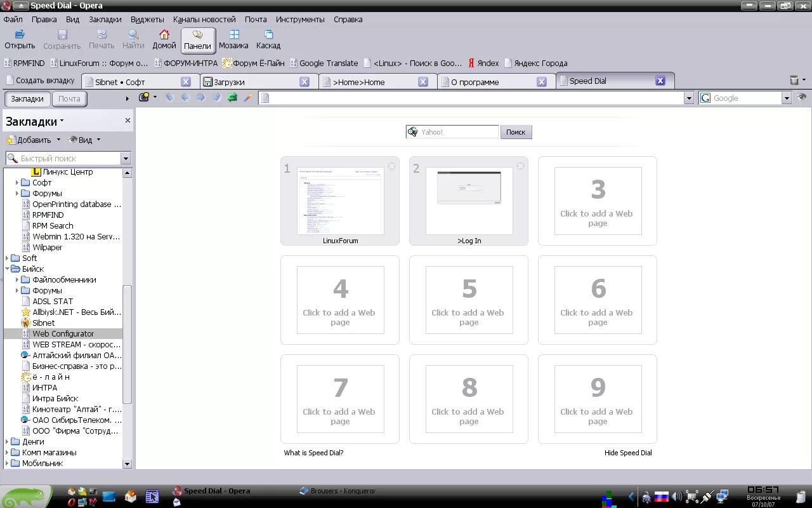Arrange windows with the Мозаика icon

pos(234,34)
